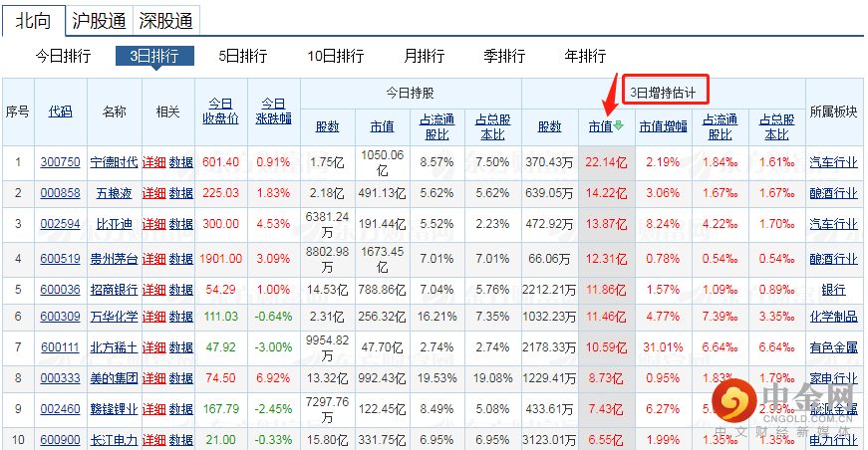The width and height of the screenshot is (868, 450).
Task: Select the 今日排行 ranking tab
Action: coord(63,56)
